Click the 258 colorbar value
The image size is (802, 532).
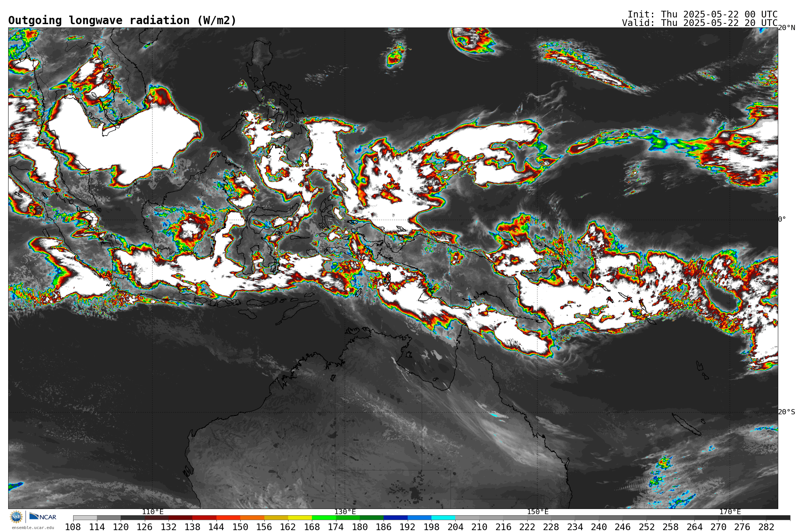coord(671,527)
